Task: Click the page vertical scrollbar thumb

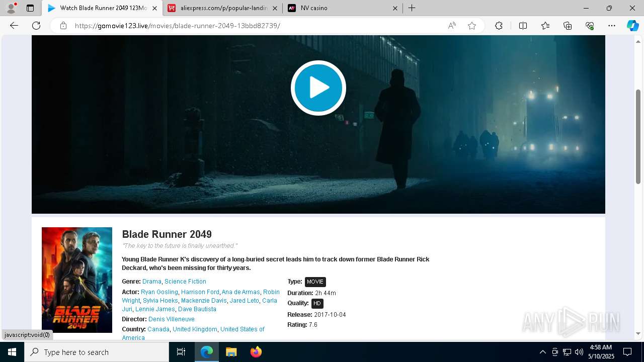Action: [x=638, y=137]
